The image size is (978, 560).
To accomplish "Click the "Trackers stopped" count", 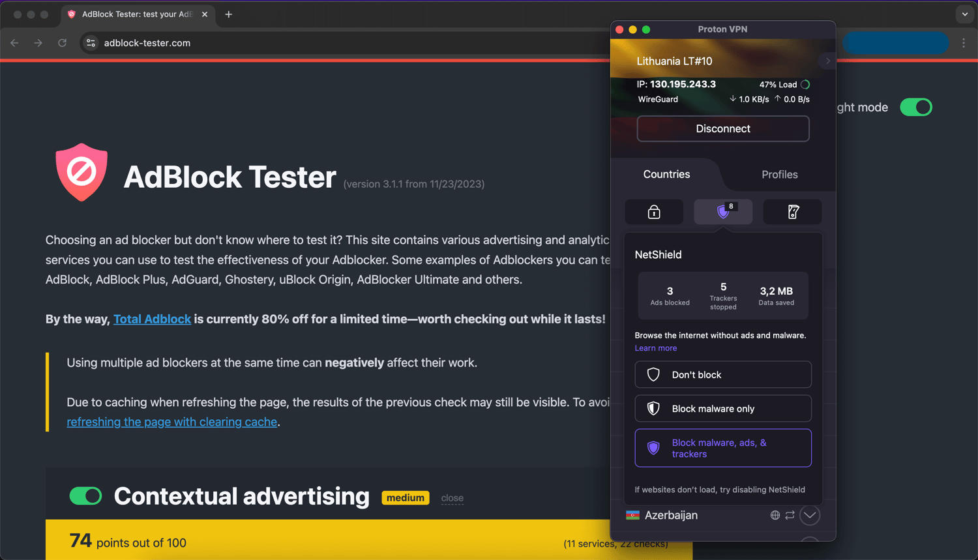I will (x=723, y=295).
